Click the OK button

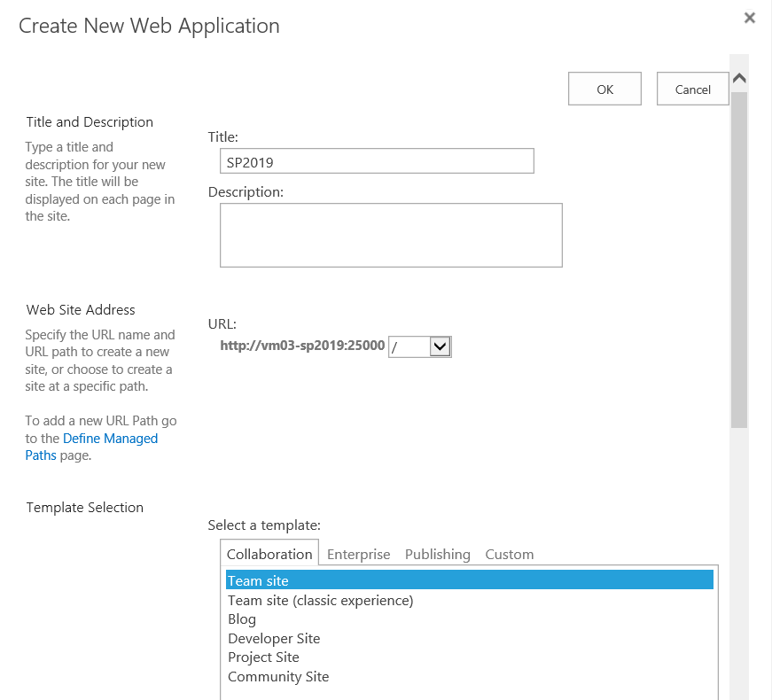coord(604,89)
